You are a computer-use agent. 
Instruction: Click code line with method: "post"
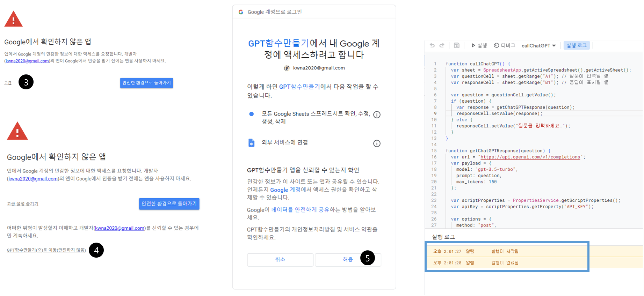coord(476,225)
